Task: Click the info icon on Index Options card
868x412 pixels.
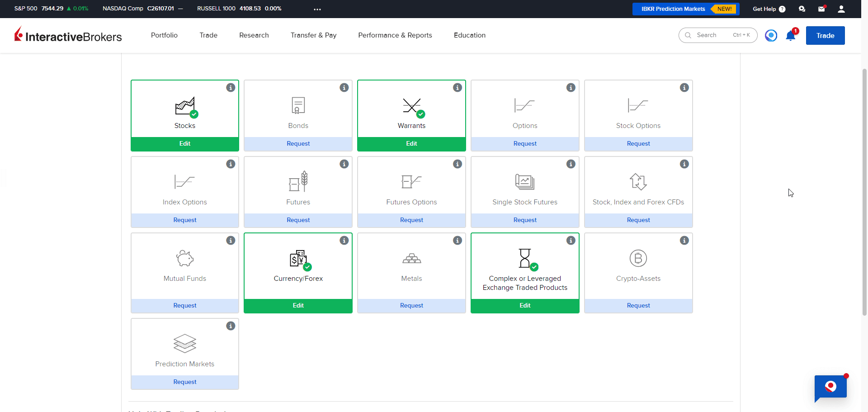Action: (x=231, y=164)
